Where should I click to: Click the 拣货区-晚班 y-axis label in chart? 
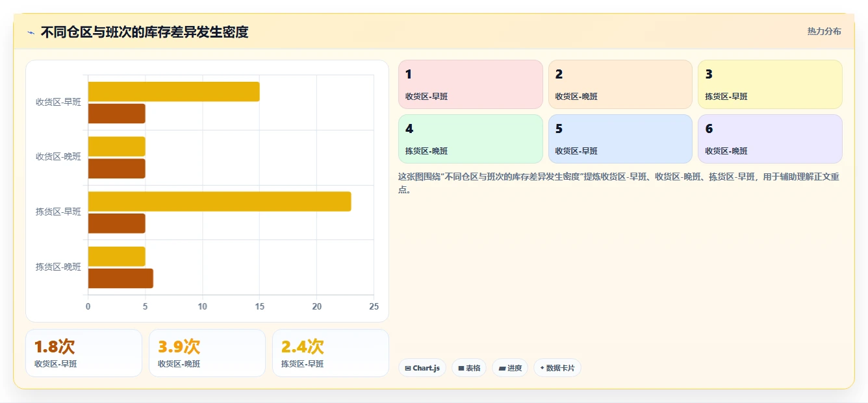[58, 267]
